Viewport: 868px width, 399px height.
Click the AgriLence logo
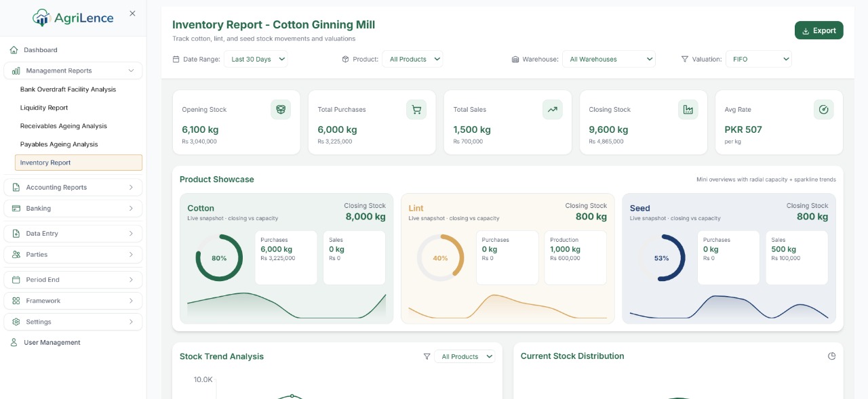click(73, 18)
